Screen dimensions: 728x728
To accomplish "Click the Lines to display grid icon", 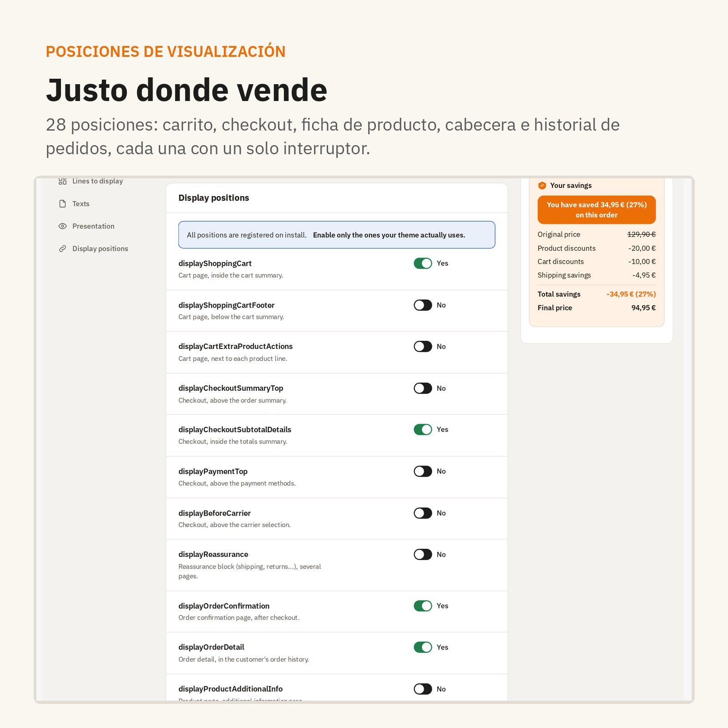I will [x=63, y=181].
